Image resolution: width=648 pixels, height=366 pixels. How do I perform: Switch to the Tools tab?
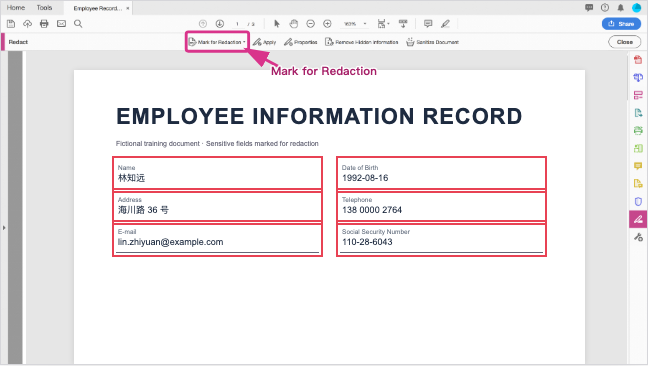click(44, 8)
